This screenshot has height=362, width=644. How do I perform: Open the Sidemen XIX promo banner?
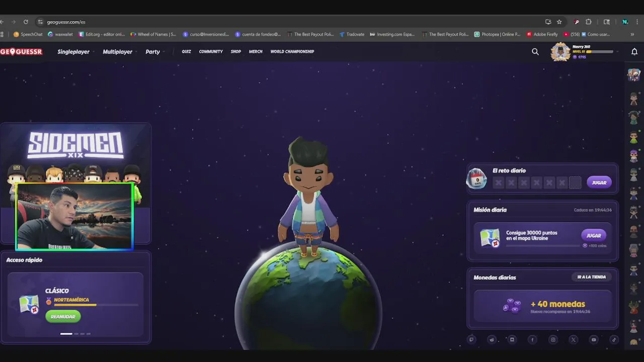click(75, 183)
